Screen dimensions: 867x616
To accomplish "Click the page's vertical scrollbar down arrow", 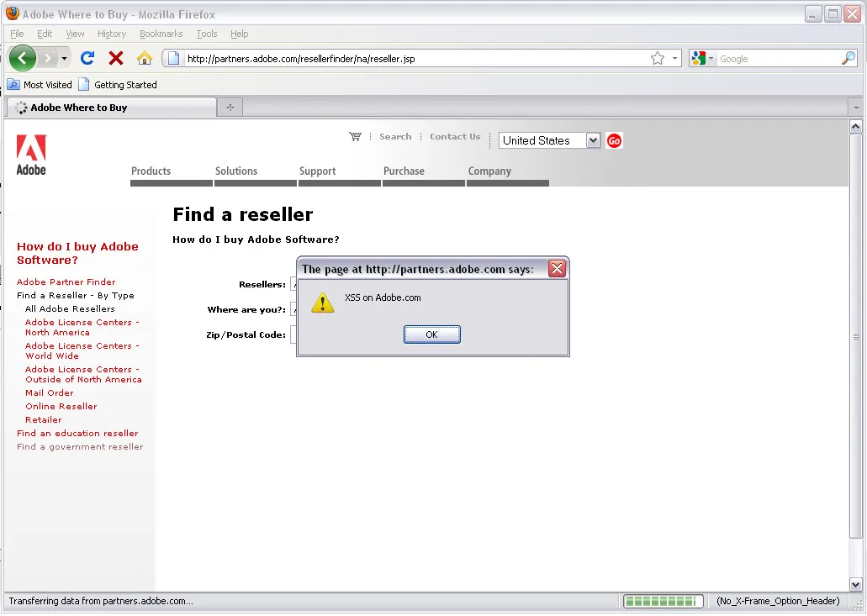I will point(855,585).
